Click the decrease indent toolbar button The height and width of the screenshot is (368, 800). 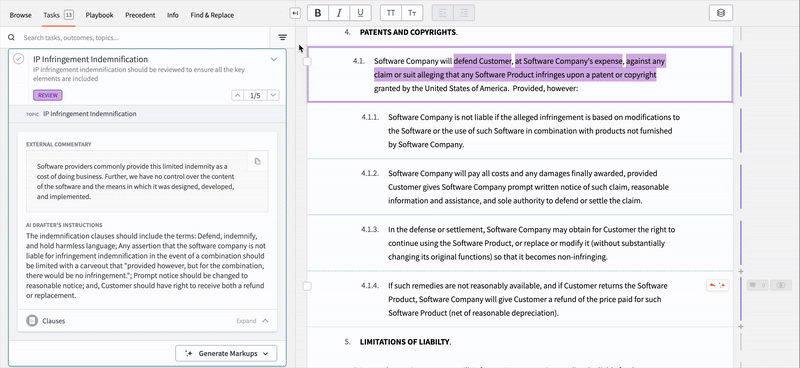click(x=442, y=13)
